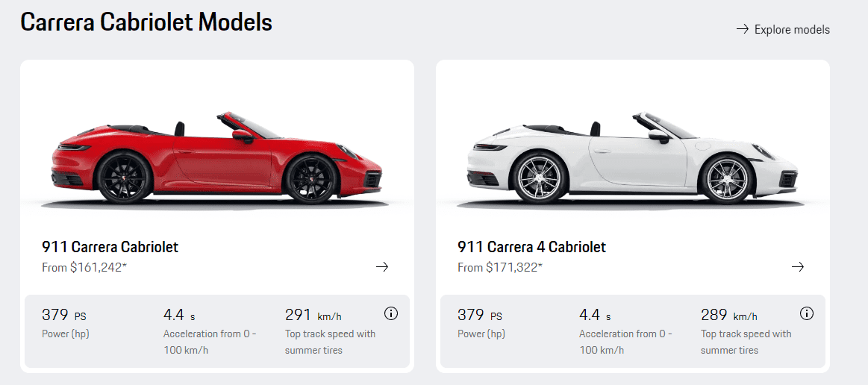868x385 pixels.
Task: Click the 4.4 s acceleration on the Carrera Cabriolet card
Action: (x=179, y=315)
